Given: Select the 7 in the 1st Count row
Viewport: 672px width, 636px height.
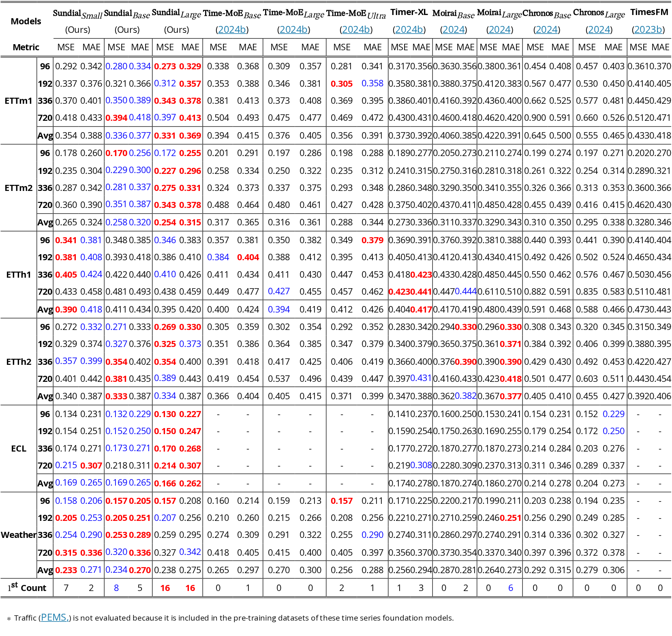Looking at the screenshot, I should pos(66,588).
